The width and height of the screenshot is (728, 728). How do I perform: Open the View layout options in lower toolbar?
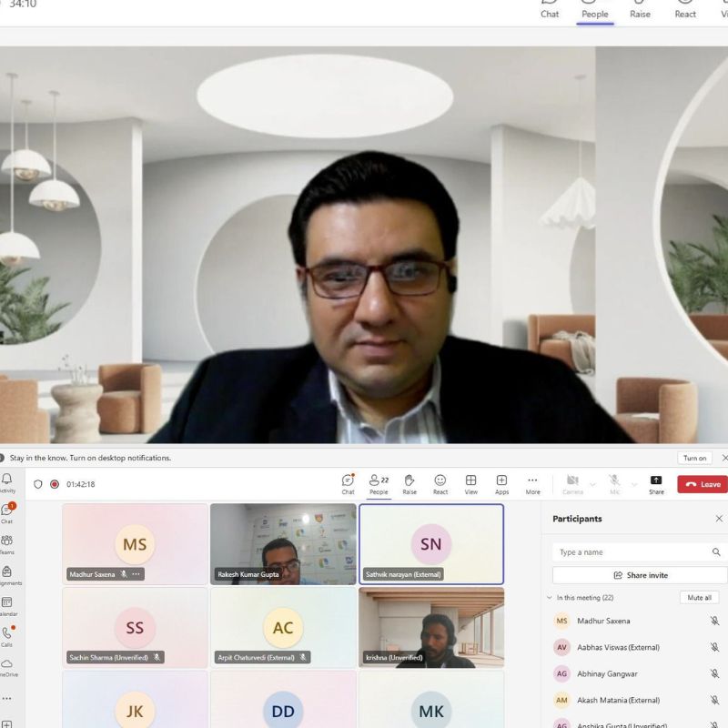470,483
